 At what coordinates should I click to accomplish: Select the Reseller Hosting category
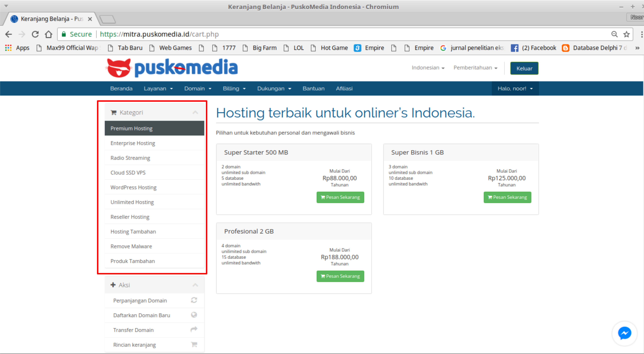(x=154, y=217)
